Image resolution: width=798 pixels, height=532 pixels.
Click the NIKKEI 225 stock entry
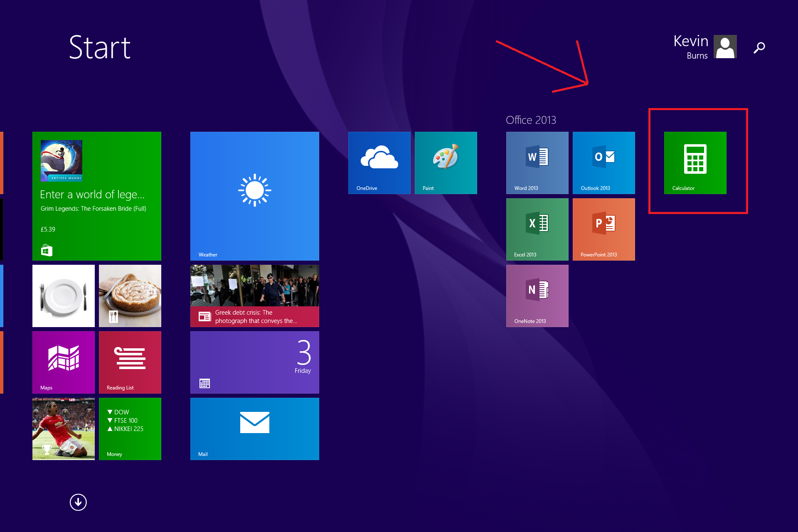tap(125, 429)
